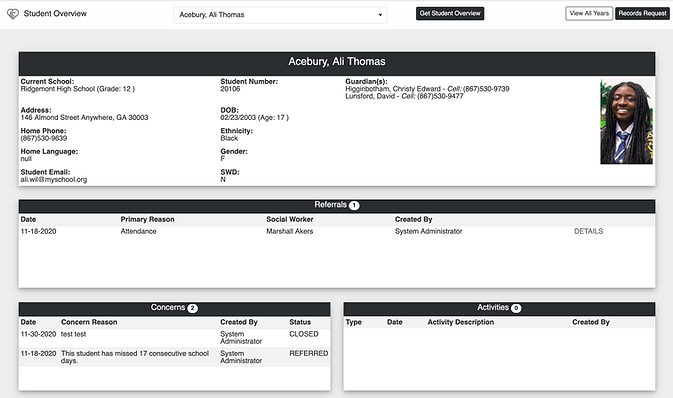Click the referral date 11-18-2020
This screenshot has height=398, width=673.
click(x=38, y=231)
